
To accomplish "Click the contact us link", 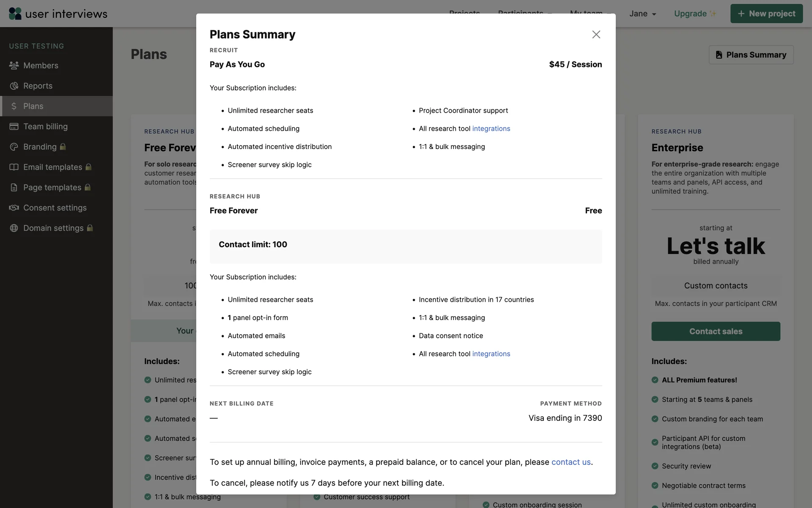I will [x=571, y=462].
